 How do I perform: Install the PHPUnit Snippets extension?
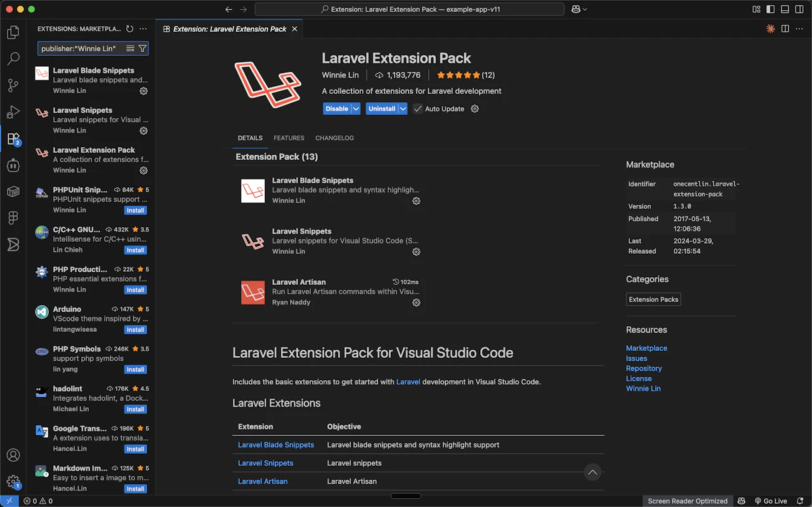[x=135, y=211]
